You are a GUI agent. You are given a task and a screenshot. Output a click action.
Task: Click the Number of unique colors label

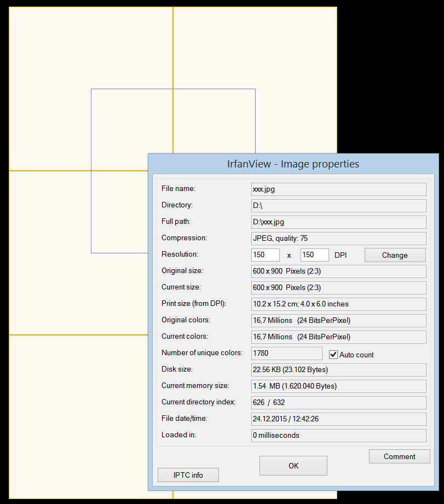click(x=202, y=352)
